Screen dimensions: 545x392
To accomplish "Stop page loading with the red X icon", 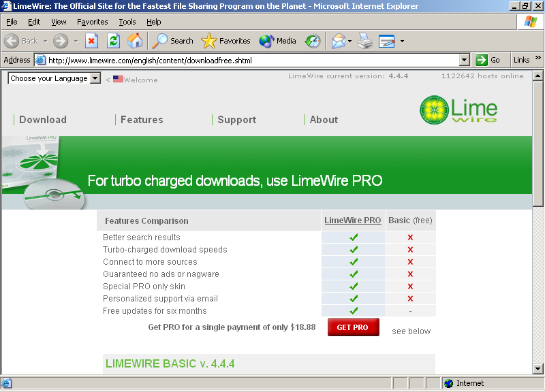I will [x=91, y=41].
